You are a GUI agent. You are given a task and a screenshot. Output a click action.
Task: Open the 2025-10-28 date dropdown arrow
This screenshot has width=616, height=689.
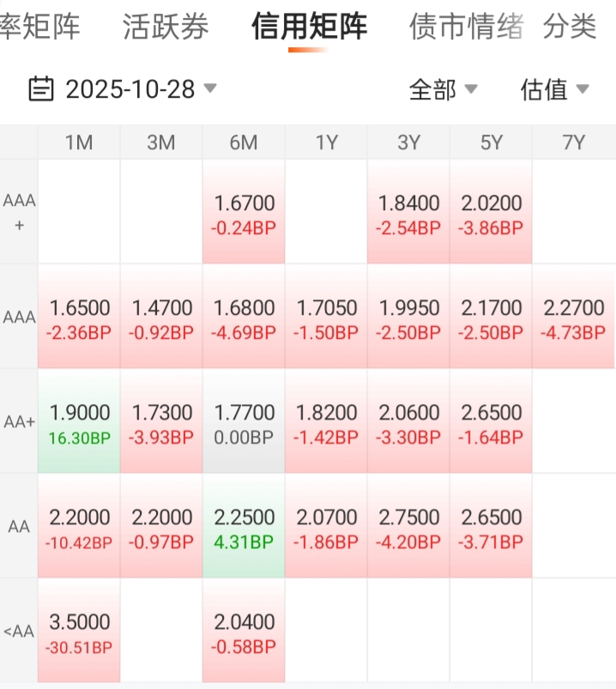[210, 88]
